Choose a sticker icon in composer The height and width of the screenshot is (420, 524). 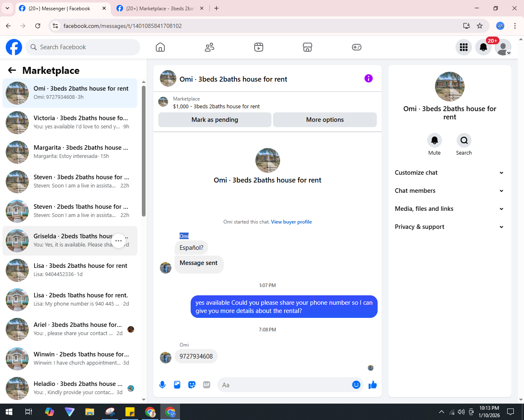coord(192,385)
